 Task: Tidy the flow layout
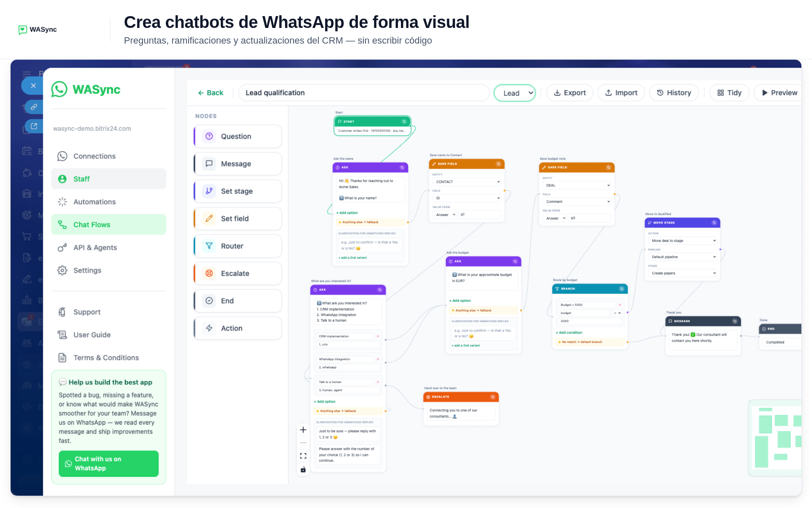730,93
